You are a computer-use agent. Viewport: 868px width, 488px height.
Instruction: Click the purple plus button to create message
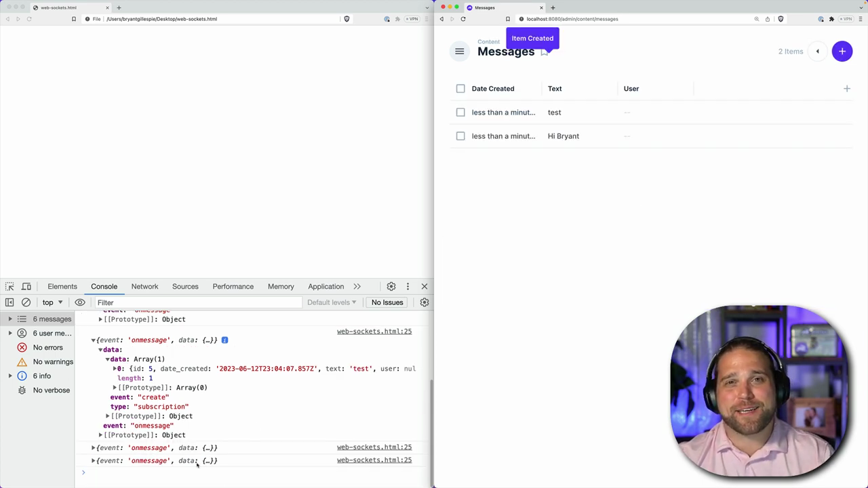[x=842, y=51]
